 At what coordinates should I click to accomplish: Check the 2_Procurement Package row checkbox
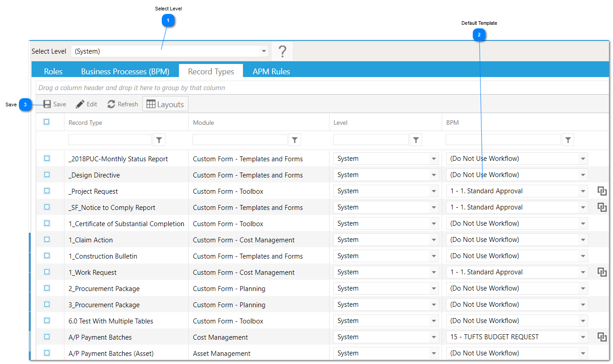click(x=47, y=288)
